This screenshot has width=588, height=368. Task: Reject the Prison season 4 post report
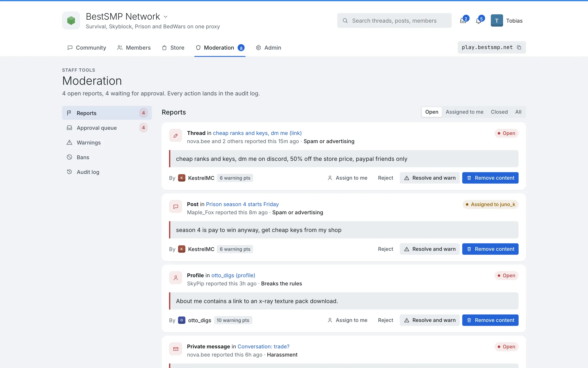click(x=385, y=249)
